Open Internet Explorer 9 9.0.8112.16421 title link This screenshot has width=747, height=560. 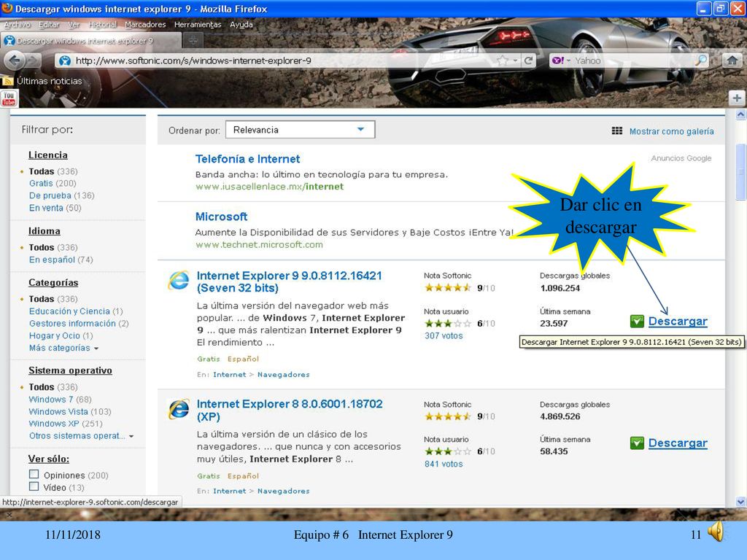pos(289,281)
